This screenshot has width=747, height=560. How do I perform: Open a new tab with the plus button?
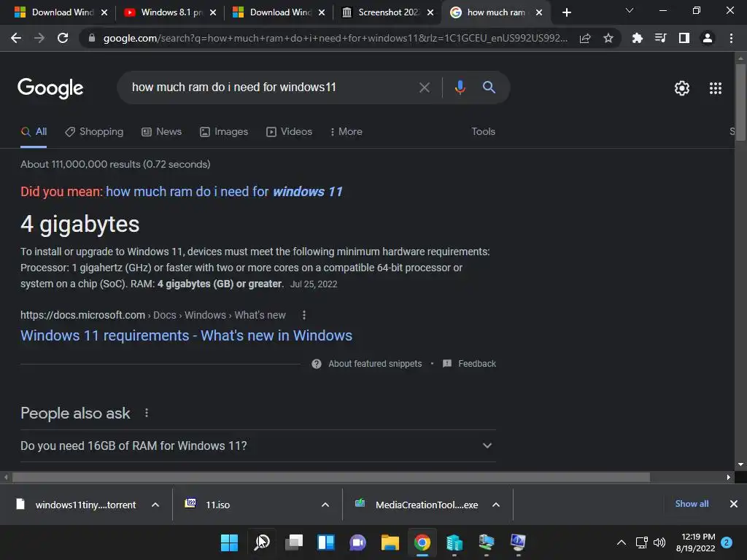tap(566, 12)
